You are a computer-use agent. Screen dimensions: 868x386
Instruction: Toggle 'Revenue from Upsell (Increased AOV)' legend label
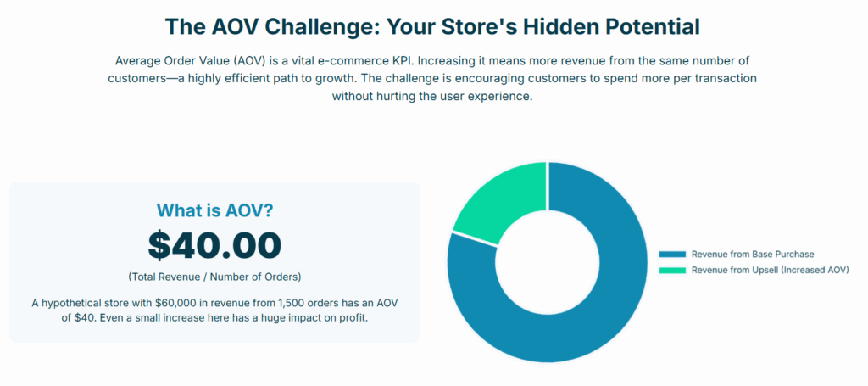click(x=770, y=271)
